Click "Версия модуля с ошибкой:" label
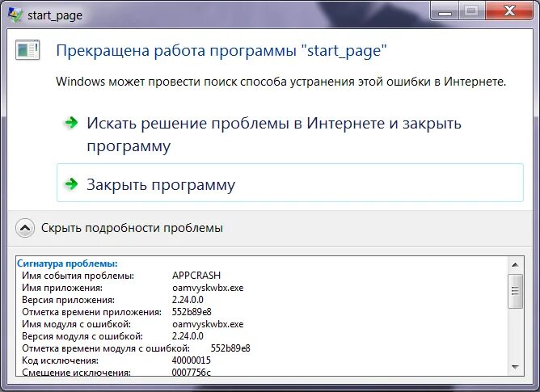This screenshot has width=540, height=392. pos(82,336)
